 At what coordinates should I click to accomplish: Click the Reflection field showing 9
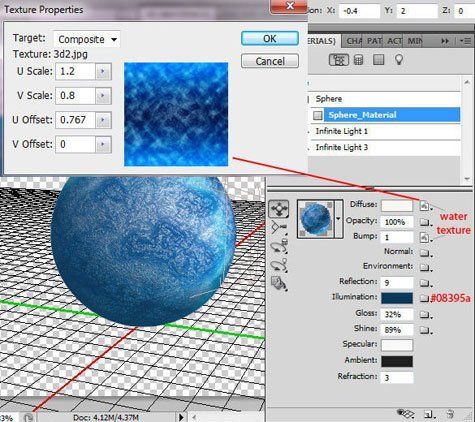[x=397, y=283]
